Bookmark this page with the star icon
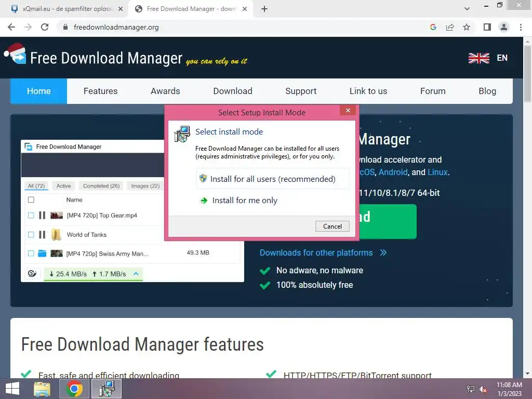Screen dimensions: 532x399 pos(467,27)
